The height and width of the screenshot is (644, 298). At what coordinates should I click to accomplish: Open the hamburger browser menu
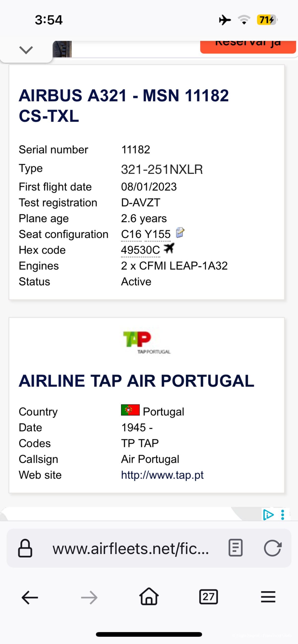click(x=268, y=597)
